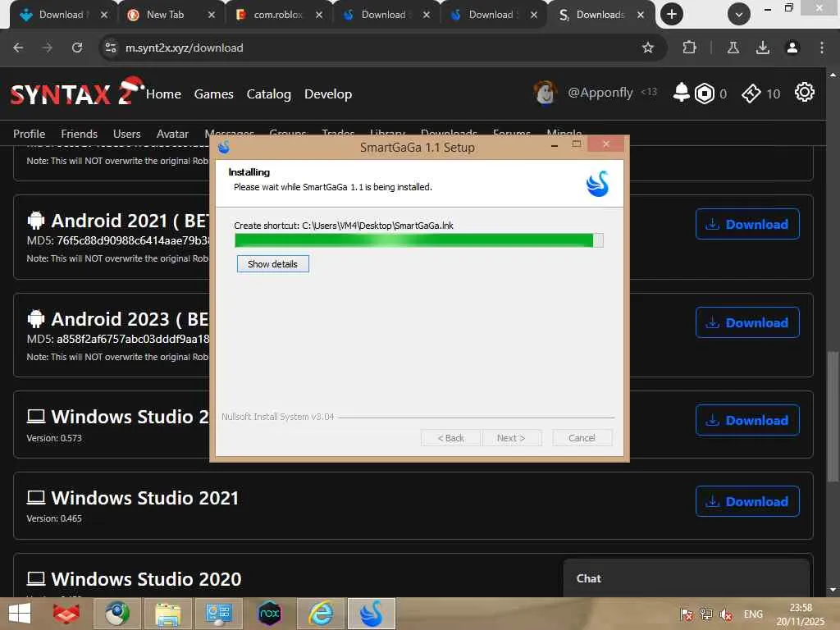This screenshot has height=630, width=840.
Task: Download Windows Studio 0.573 version
Action: [747, 421]
